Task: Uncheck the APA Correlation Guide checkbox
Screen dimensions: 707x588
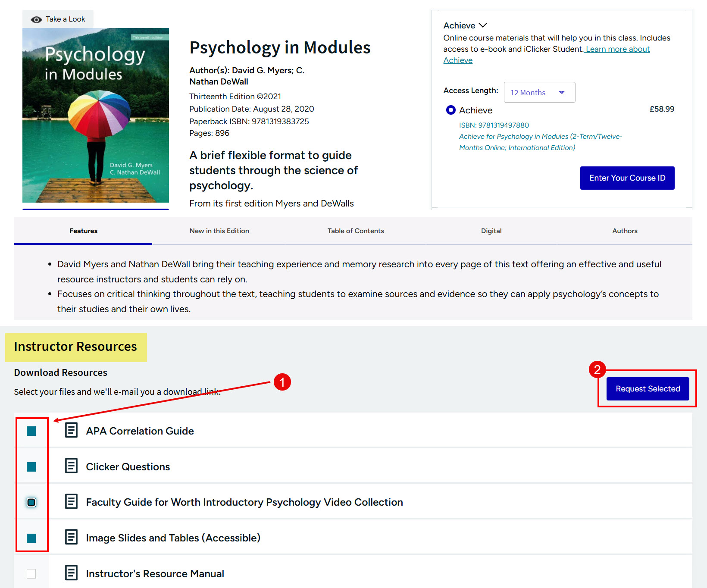Action: click(x=31, y=431)
